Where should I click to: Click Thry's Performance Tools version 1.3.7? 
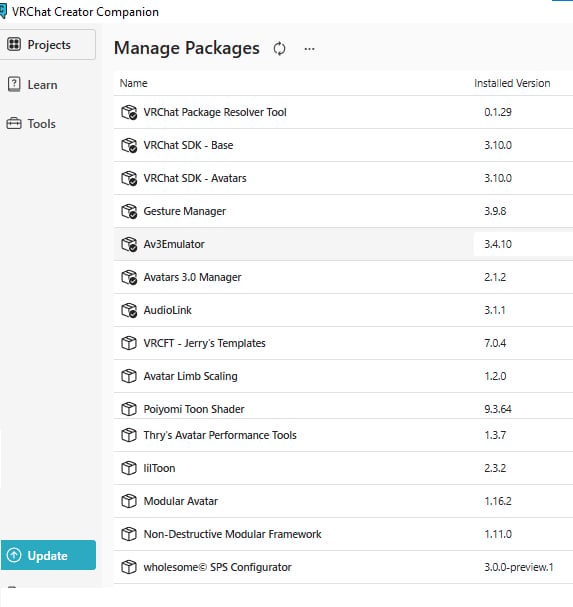tap(495, 435)
